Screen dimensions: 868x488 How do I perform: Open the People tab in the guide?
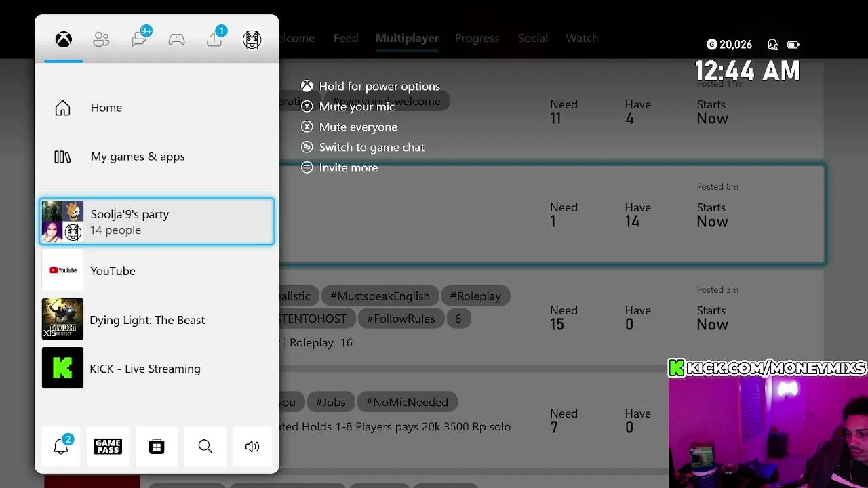click(101, 39)
